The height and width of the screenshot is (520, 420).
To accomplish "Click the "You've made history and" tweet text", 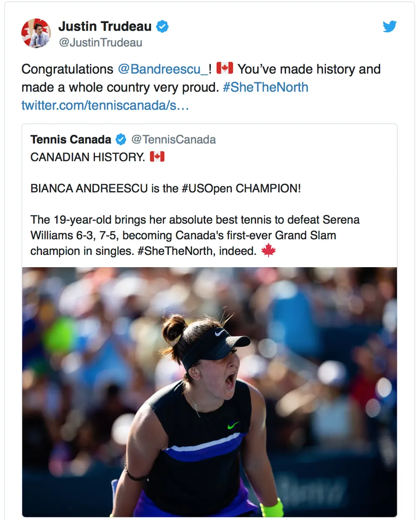I will point(309,69).
